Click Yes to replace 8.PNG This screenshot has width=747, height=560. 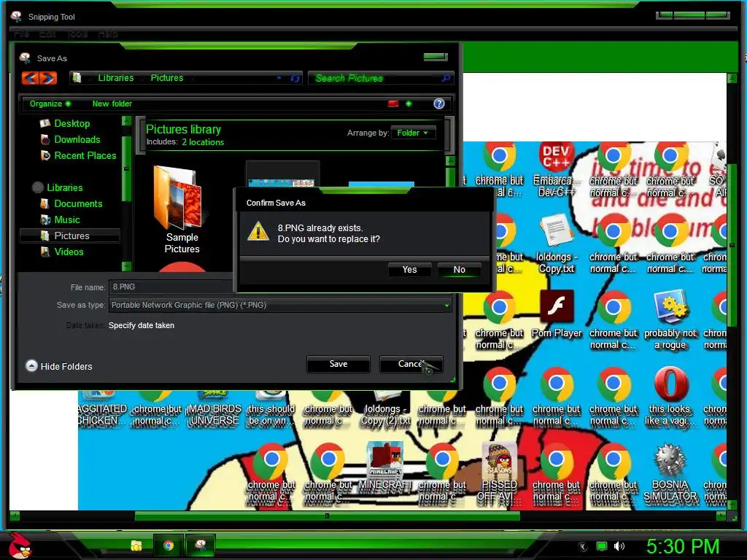(409, 270)
